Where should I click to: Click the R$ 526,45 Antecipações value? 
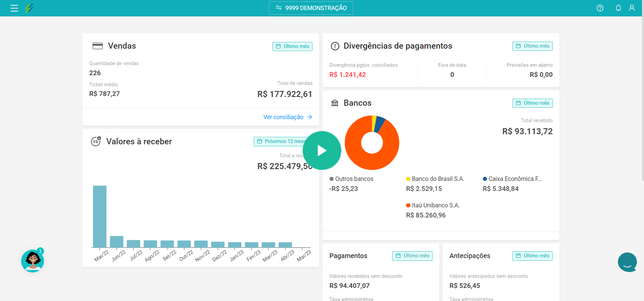tap(465, 286)
